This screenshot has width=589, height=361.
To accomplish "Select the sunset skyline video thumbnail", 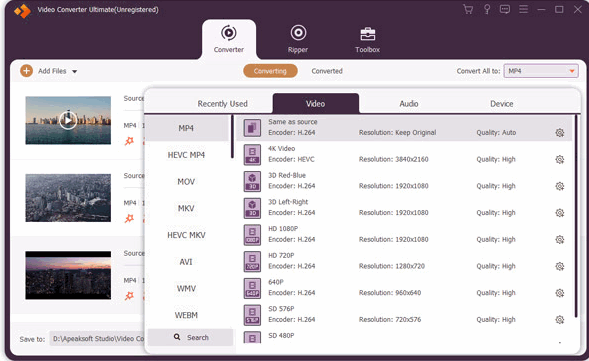I will (x=68, y=275).
